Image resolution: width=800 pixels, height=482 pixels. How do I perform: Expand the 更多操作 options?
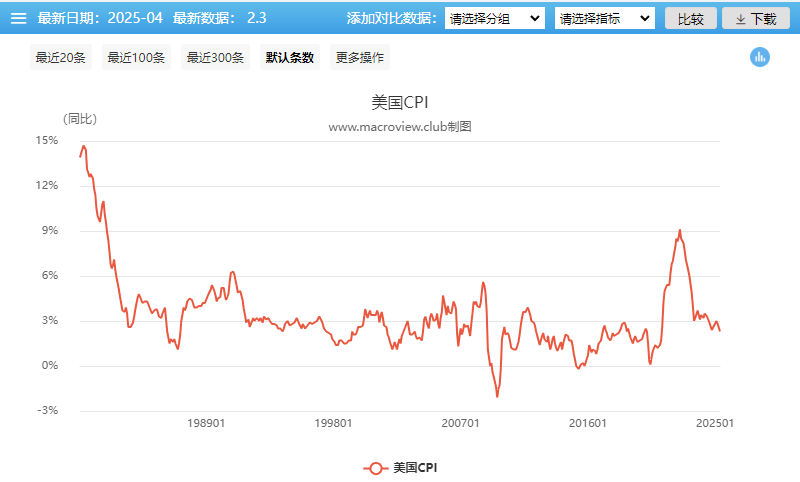point(361,58)
